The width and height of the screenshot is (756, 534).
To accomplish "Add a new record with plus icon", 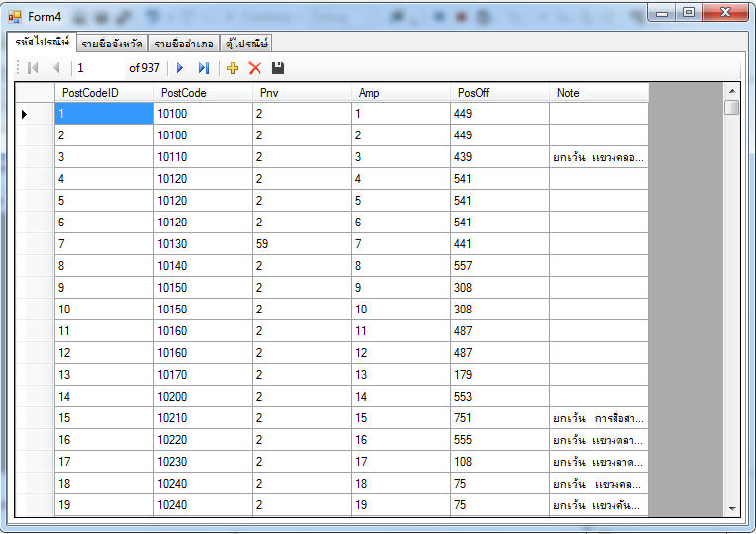I will tap(233, 68).
